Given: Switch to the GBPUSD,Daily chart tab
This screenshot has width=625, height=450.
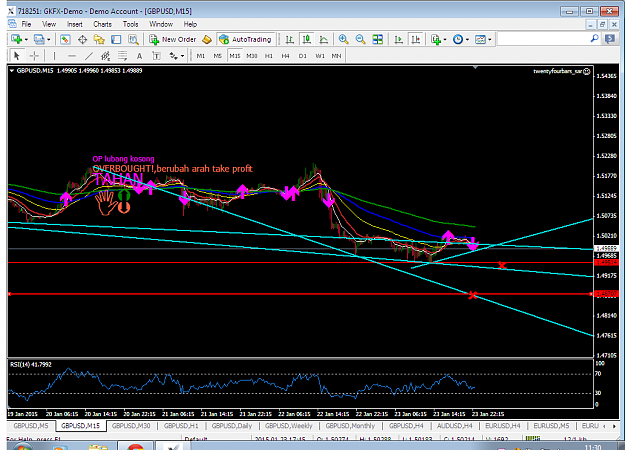Looking at the screenshot, I should [232, 426].
